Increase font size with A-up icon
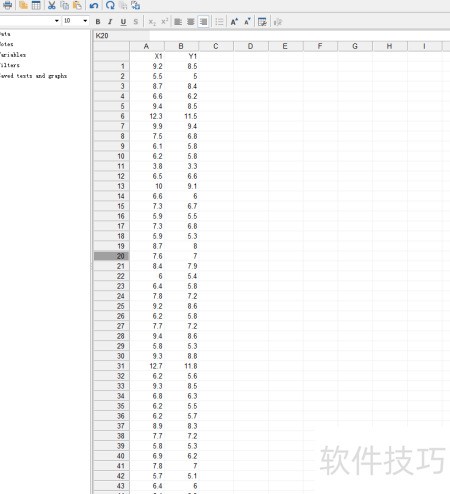Viewport: 450px width, 494px height. 234,22
